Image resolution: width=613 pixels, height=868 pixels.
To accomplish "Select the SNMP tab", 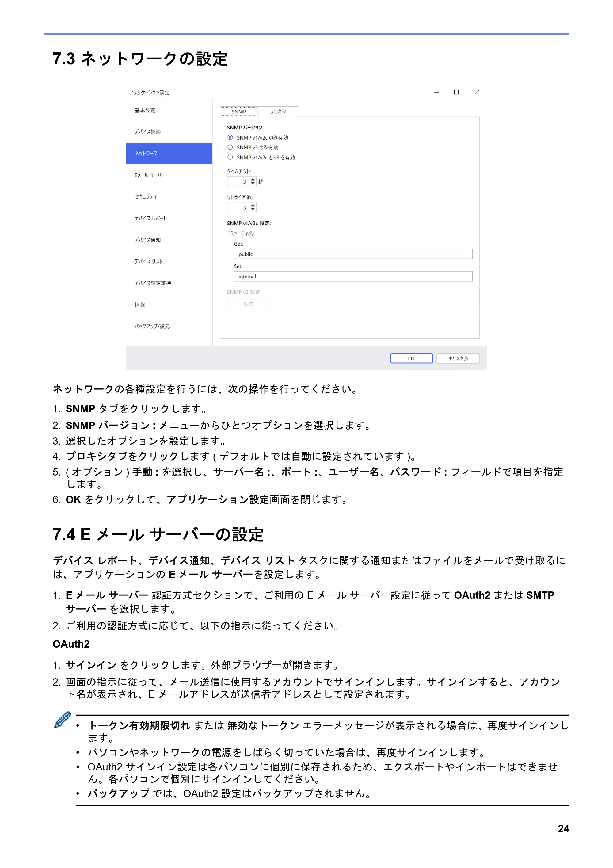I will click(x=239, y=112).
